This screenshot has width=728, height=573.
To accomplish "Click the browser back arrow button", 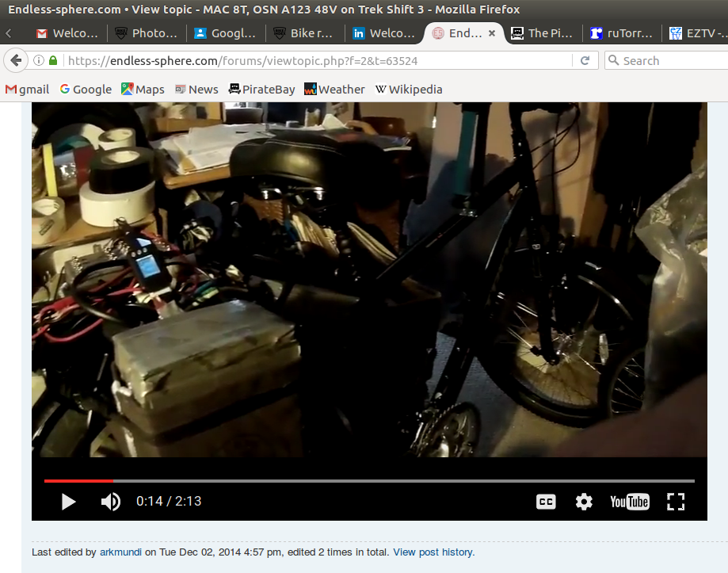I will 17,61.
